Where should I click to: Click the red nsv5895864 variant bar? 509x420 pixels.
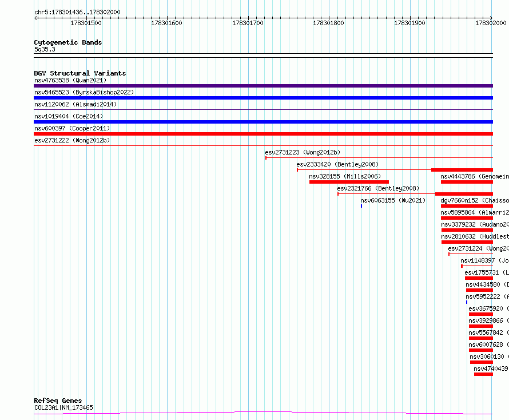click(x=467, y=218)
